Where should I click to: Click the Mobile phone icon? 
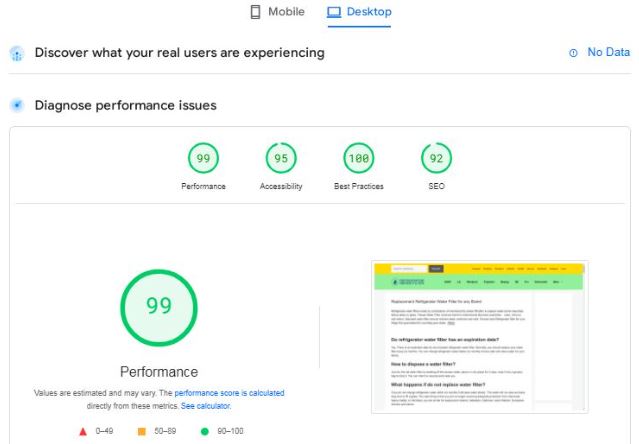pos(255,12)
